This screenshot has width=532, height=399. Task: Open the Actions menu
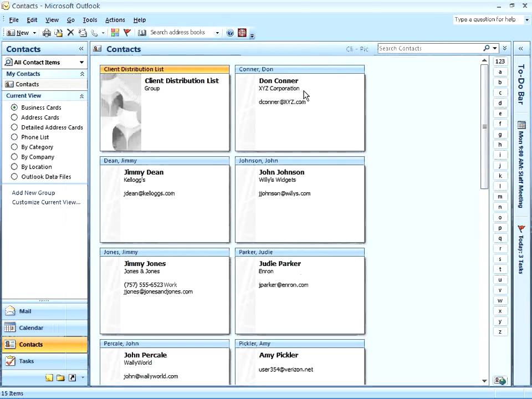tap(115, 20)
